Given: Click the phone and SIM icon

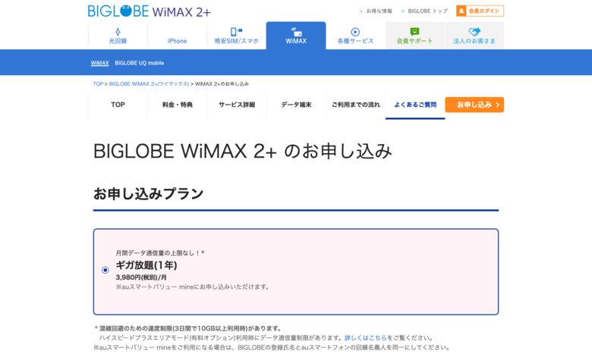Looking at the screenshot, I should click(236, 32).
